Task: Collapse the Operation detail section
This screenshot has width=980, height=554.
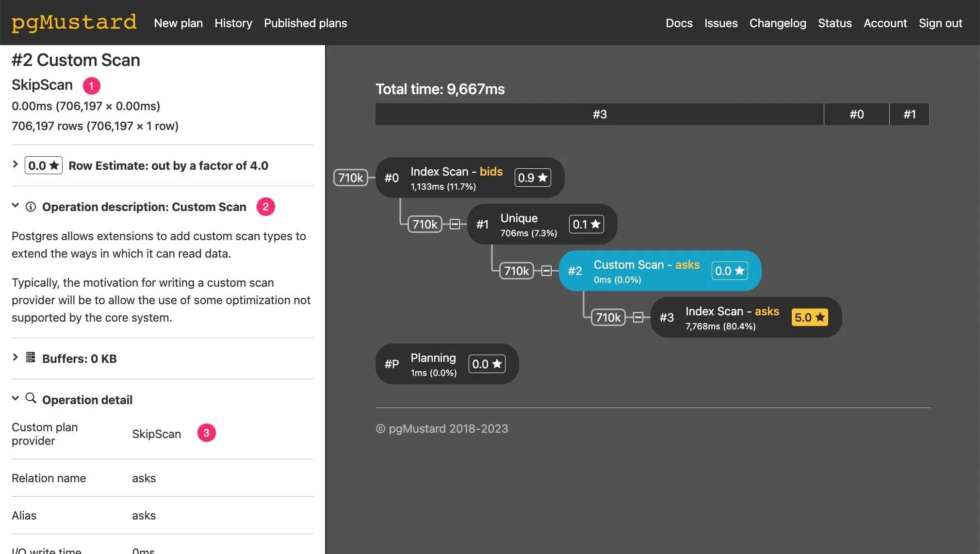Action: (15, 398)
